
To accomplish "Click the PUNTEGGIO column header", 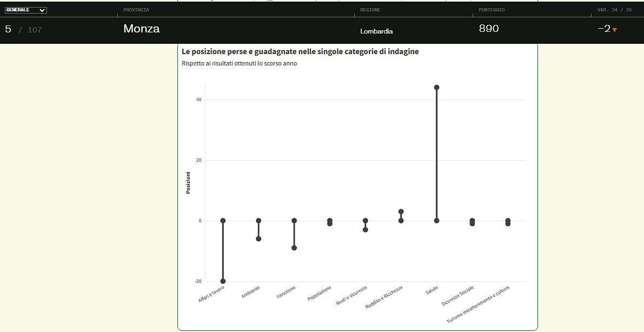I will [x=492, y=10].
